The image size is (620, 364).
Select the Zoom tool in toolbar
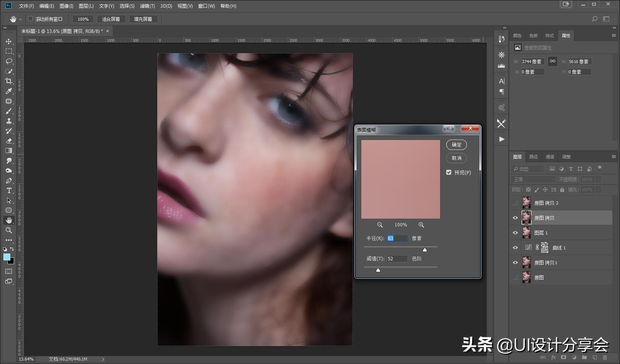click(9, 230)
